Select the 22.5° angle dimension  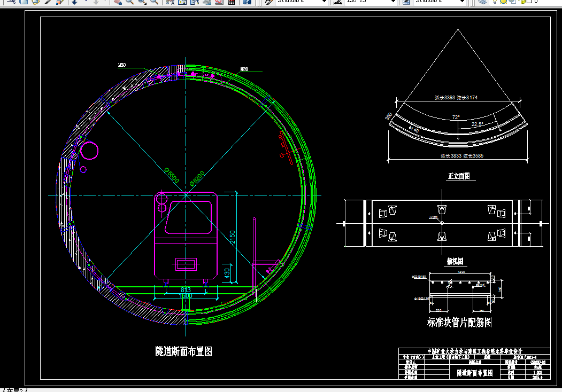[478, 124]
